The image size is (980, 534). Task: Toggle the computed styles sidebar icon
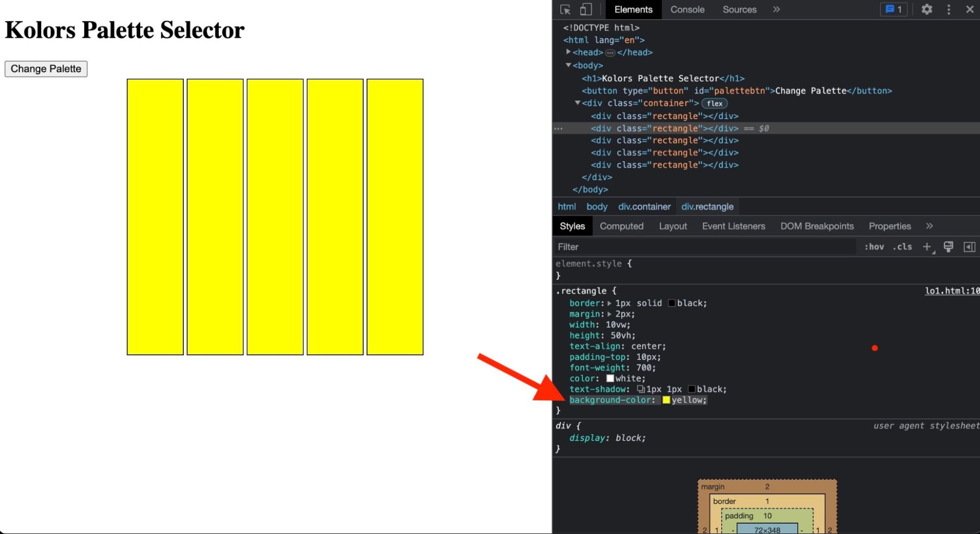[x=969, y=246]
